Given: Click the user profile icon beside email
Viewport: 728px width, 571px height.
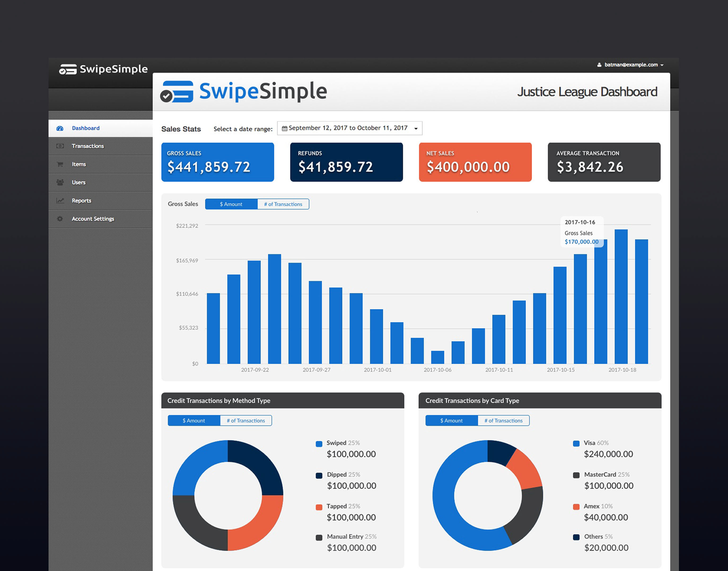Looking at the screenshot, I should [x=599, y=65].
